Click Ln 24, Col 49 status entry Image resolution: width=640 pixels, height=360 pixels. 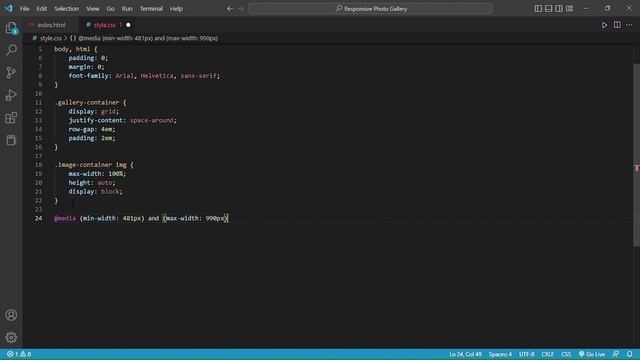pyautogui.click(x=465, y=354)
